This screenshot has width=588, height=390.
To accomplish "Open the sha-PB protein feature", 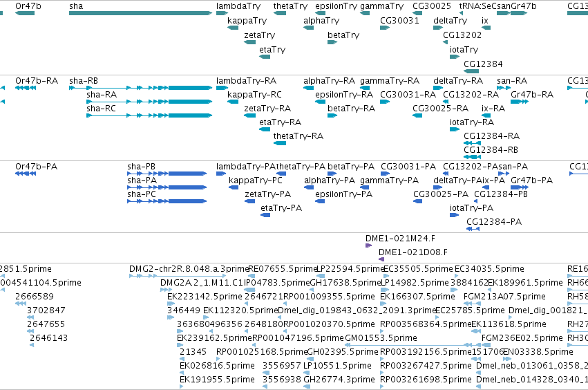I will click(x=167, y=174).
